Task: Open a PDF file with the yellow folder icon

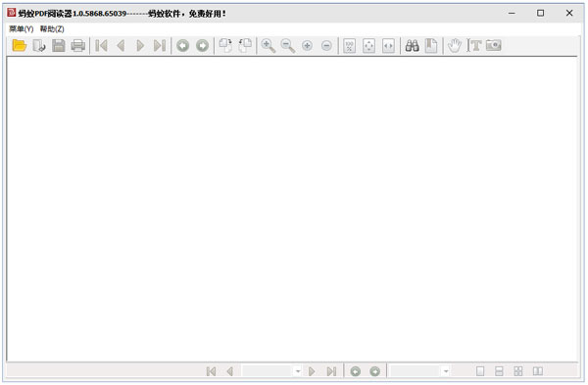Action: click(x=20, y=46)
